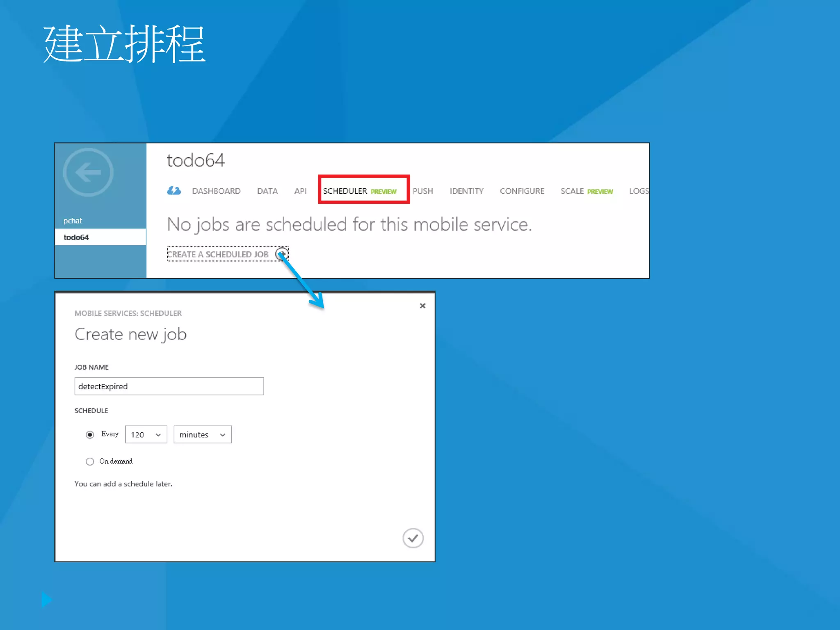The height and width of the screenshot is (630, 840).
Task: Open the Scale Preview tab
Action: tap(587, 191)
